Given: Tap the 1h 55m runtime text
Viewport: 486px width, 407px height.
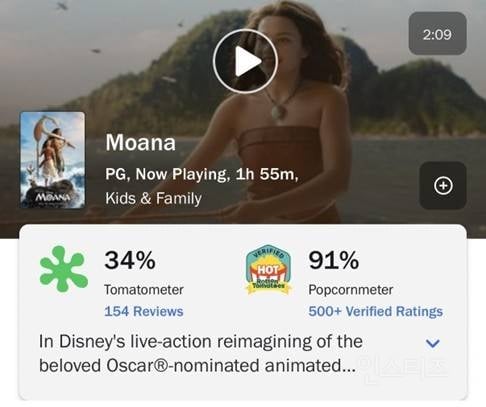Looking at the screenshot, I should coord(265,174).
